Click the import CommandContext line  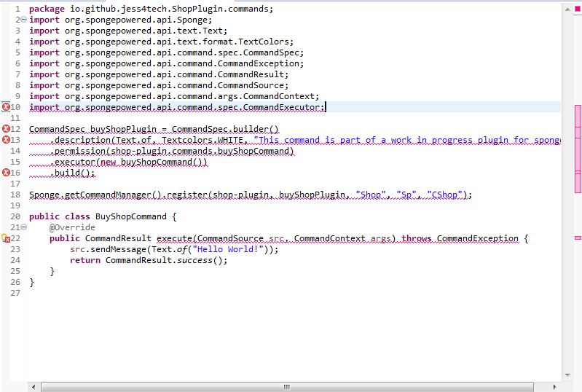pyautogui.click(x=174, y=96)
